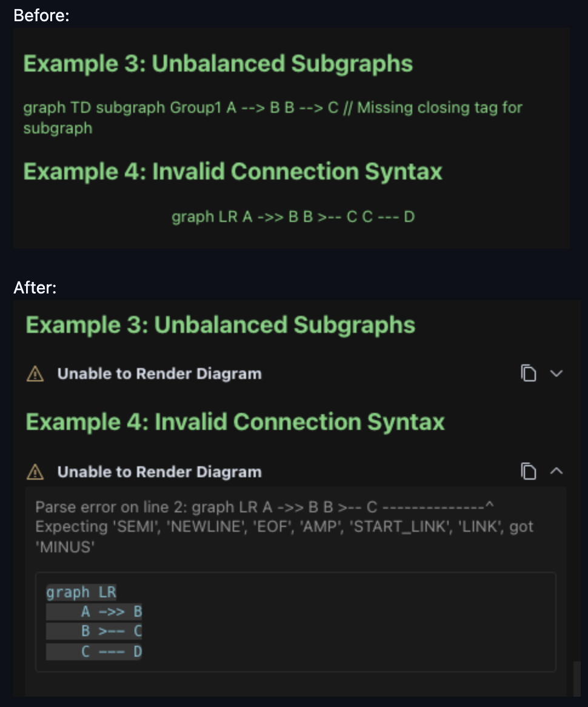Select the highlighted A ->> B code line

pos(94,612)
